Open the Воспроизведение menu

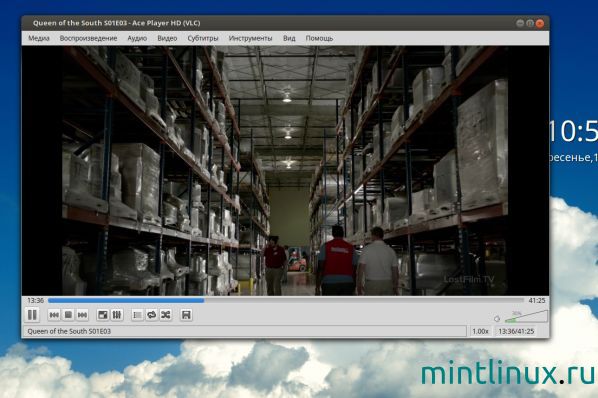pyautogui.click(x=88, y=38)
